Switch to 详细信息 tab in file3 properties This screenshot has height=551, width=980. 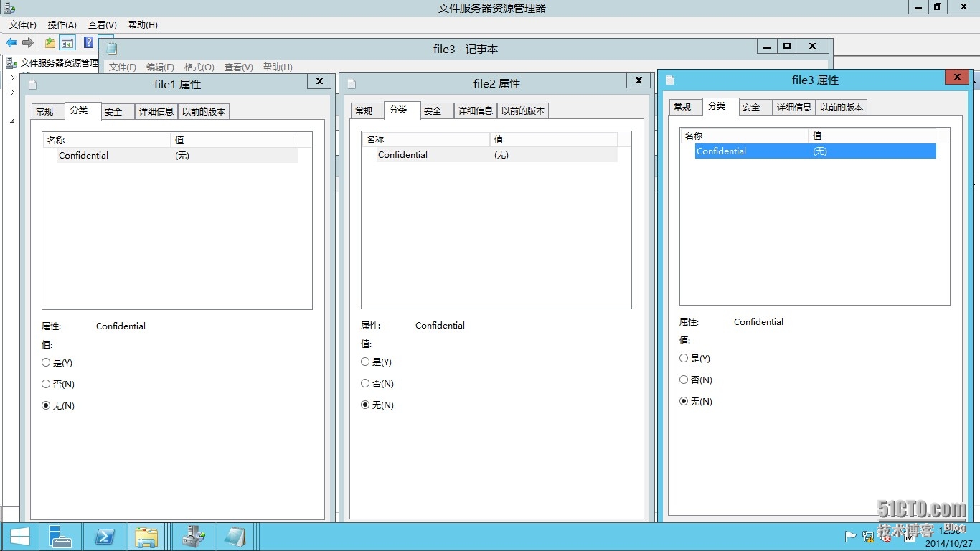coord(794,107)
